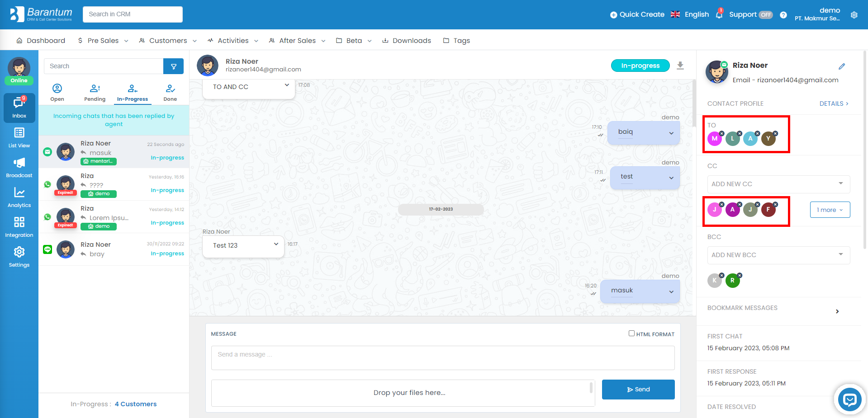Open Integration sidebar icon
The image size is (868, 418).
pyautogui.click(x=19, y=227)
